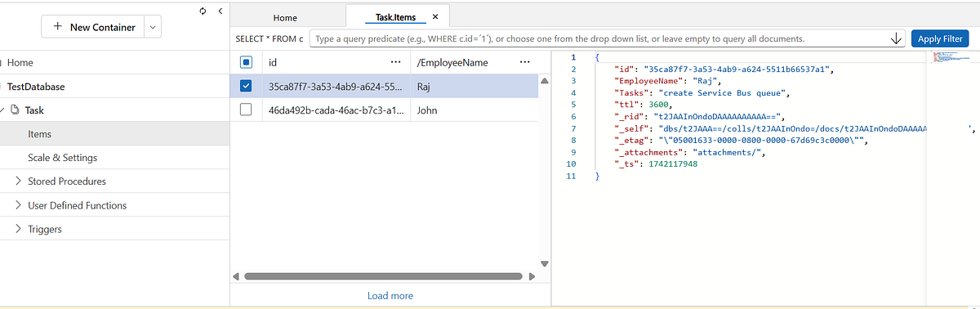
Task: Click the horizontal scrollbar thumb under the list
Action: pos(383,276)
